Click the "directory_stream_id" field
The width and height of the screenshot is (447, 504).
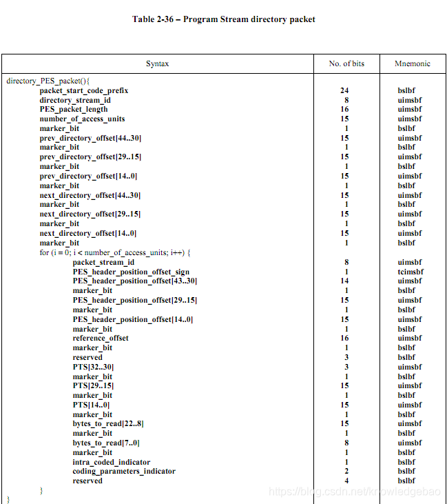(x=75, y=100)
